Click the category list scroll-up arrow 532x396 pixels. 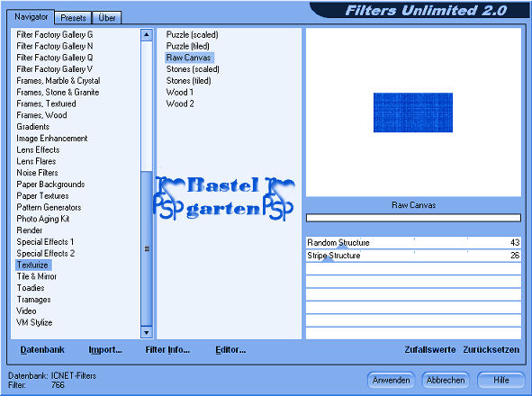pos(147,34)
